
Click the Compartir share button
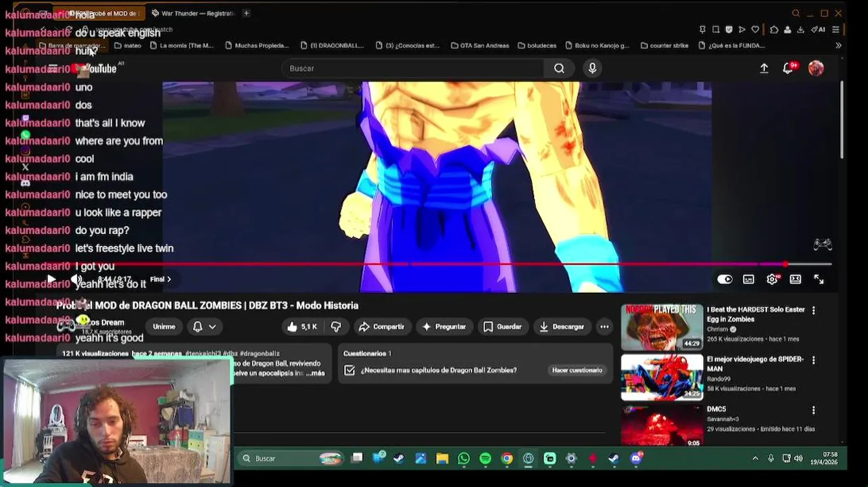[x=381, y=327]
